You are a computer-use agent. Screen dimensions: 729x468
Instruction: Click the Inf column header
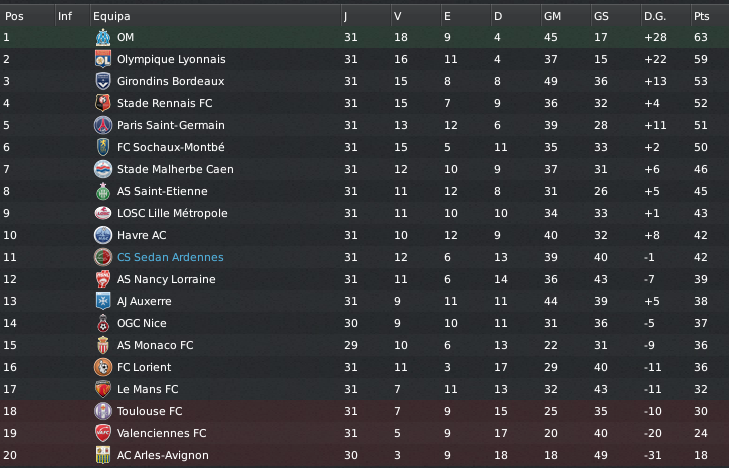[x=65, y=16]
